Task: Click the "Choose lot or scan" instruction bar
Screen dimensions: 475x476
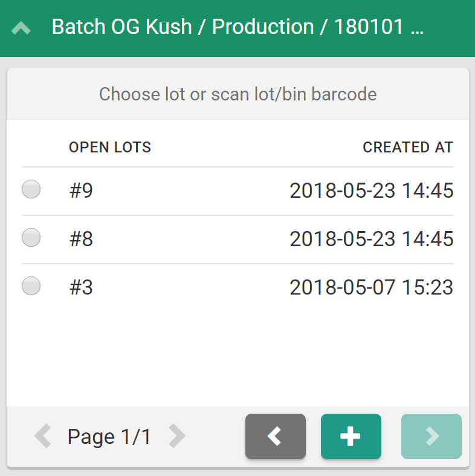Action: 237,94
